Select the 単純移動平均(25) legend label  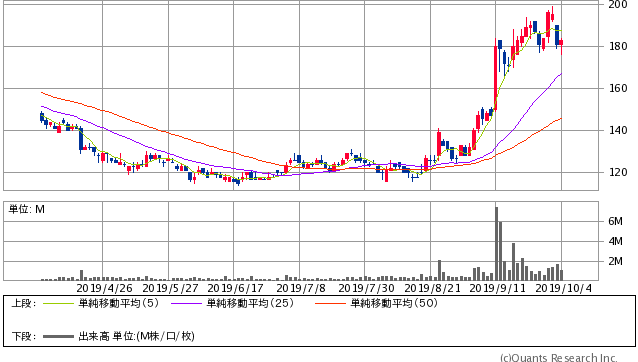pyautogui.click(x=250, y=303)
